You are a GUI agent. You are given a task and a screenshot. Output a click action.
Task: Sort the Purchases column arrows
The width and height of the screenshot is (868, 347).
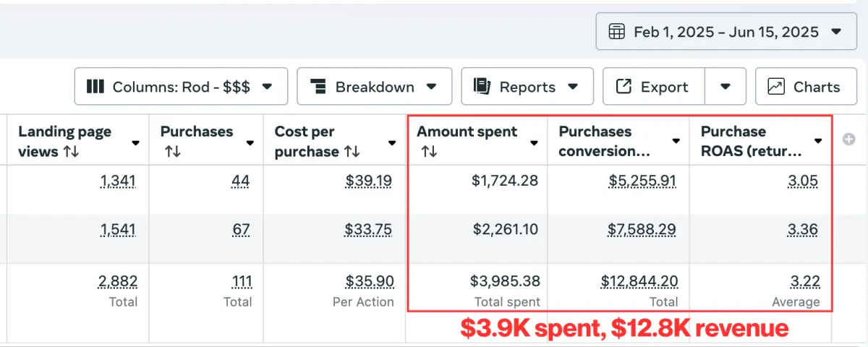click(172, 152)
